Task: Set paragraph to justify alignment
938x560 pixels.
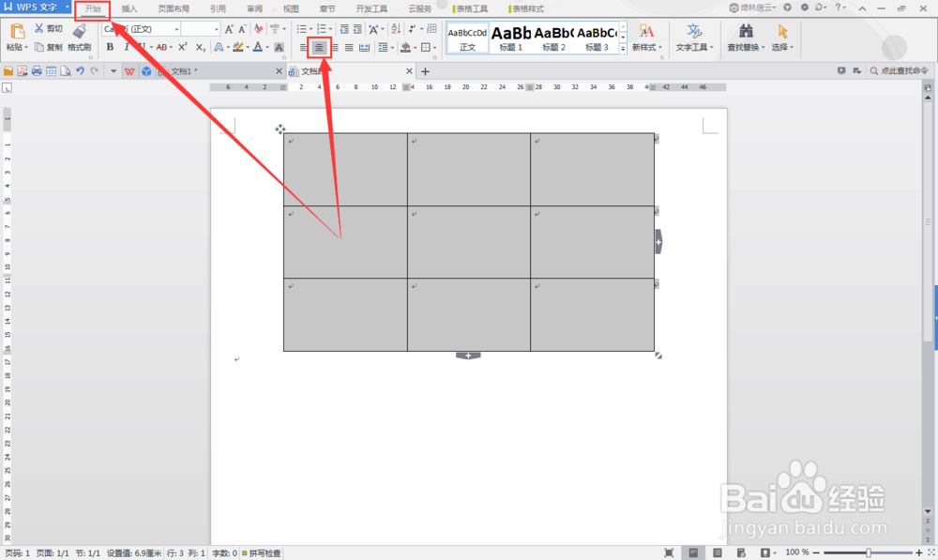Action: click(x=349, y=47)
